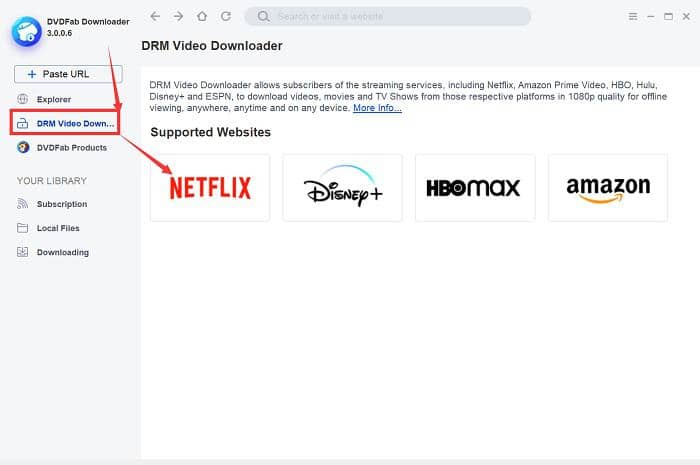Click the version number 3.0.0.6
700x465 pixels.
59,33
